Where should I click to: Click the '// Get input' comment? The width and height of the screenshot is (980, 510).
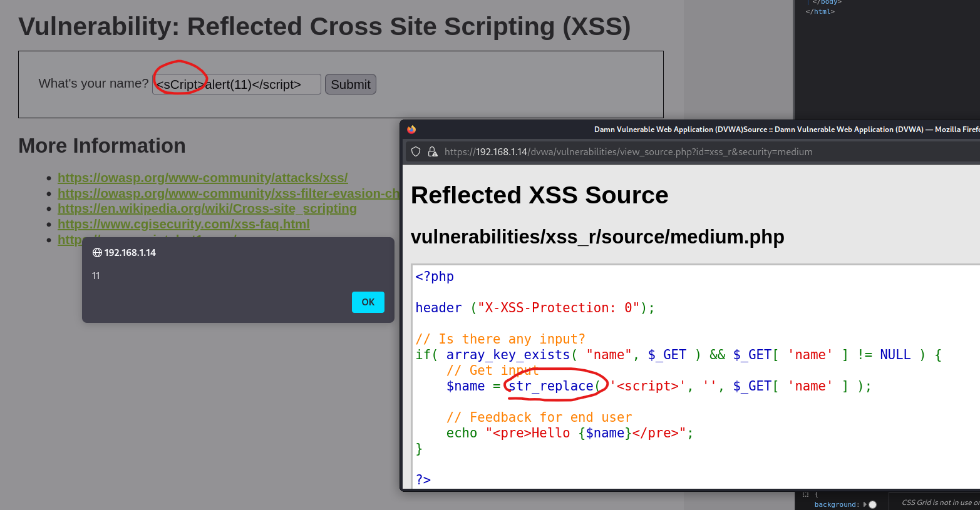[492, 370]
